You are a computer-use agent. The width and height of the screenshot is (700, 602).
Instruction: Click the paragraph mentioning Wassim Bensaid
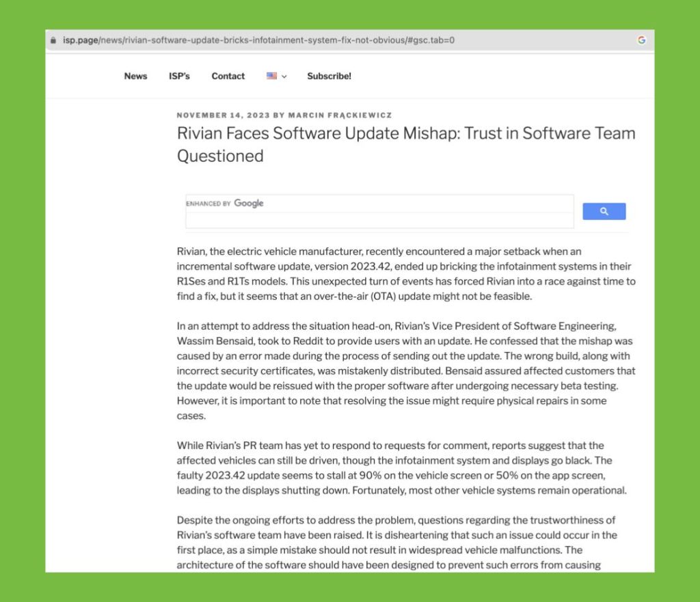pos(406,371)
